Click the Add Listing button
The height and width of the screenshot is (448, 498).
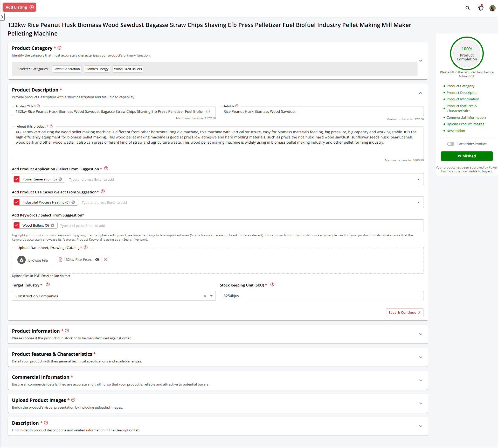click(x=19, y=7)
